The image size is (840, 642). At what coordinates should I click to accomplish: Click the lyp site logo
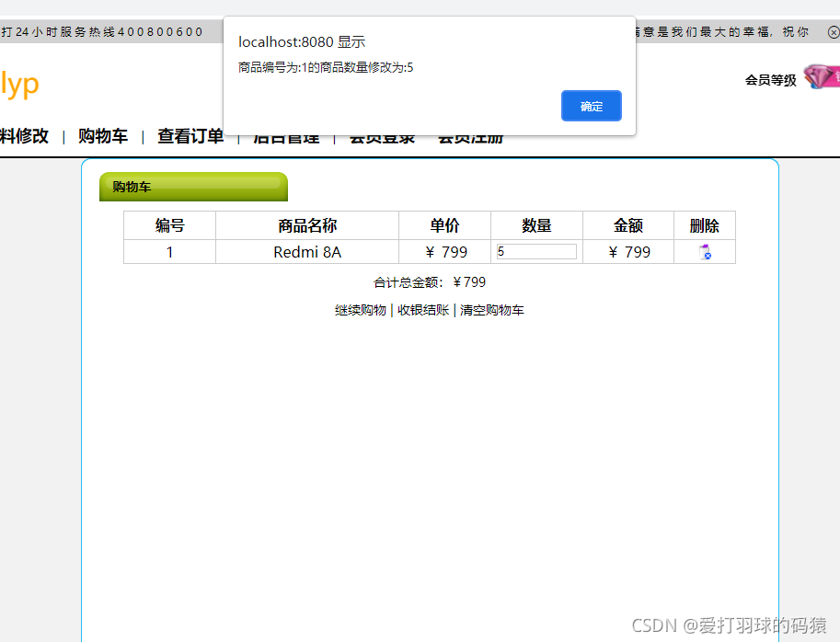point(18,84)
